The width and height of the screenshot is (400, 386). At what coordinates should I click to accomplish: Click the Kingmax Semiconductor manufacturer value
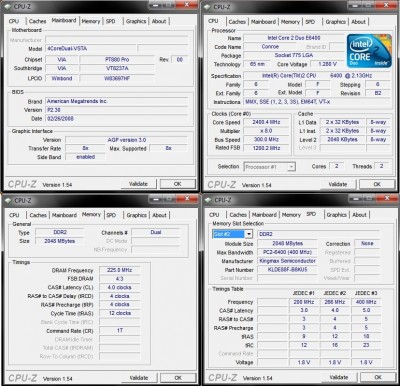pyautogui.click(x=287, y=261)
